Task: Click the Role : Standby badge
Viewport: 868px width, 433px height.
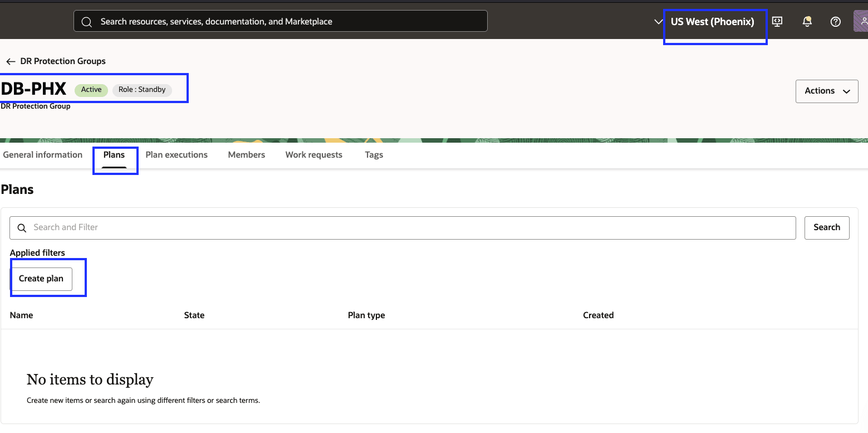Action: (x=142, y=90)
